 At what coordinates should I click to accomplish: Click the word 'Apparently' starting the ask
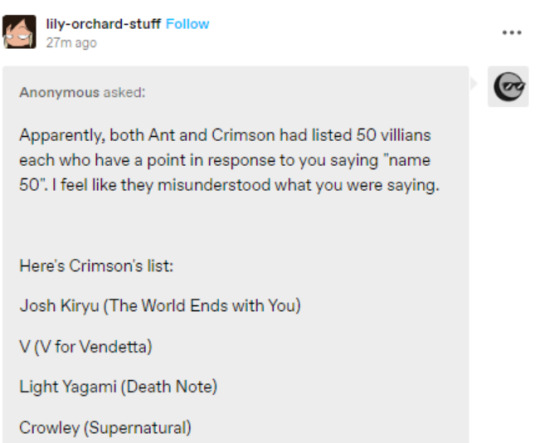click(x=61, y=136)
